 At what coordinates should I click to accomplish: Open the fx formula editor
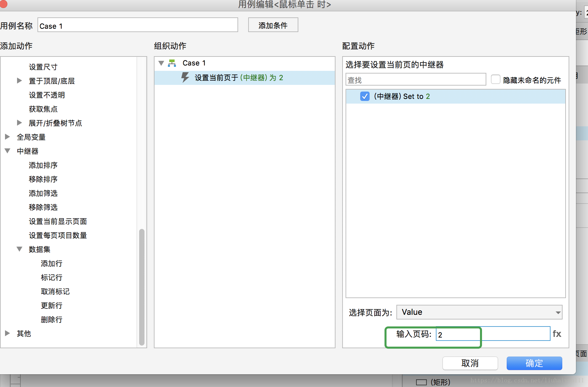(557, 334)
